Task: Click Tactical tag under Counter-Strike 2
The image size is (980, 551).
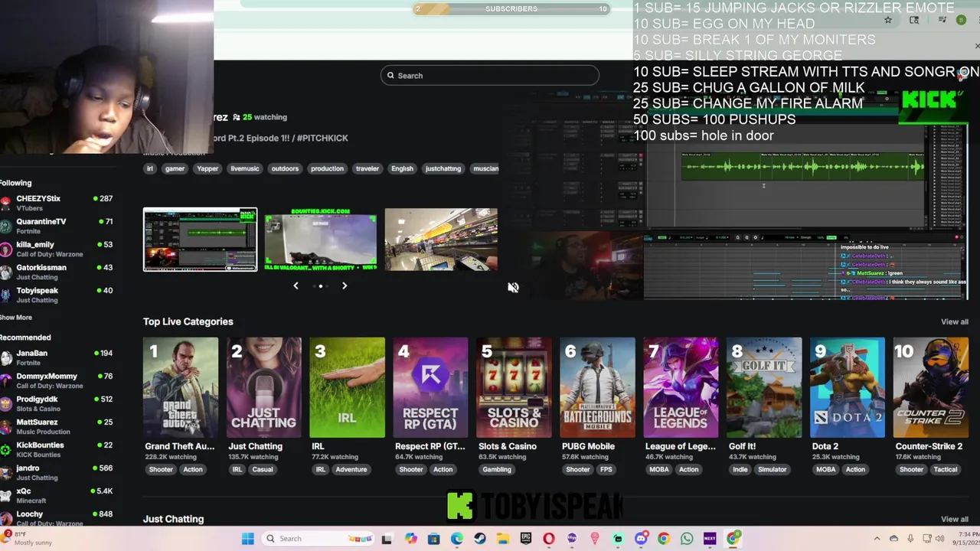Action: 946,469
